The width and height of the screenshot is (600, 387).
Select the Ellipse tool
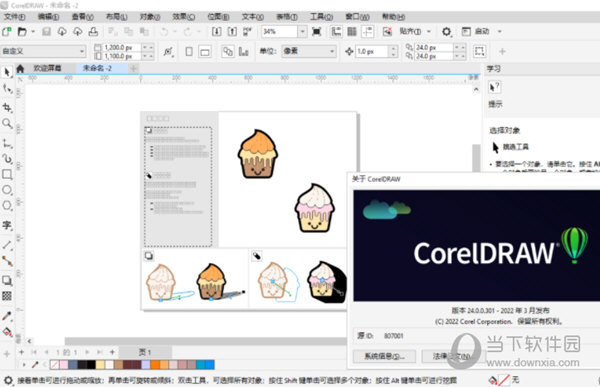pyautogui.click(x=7, y=190)
